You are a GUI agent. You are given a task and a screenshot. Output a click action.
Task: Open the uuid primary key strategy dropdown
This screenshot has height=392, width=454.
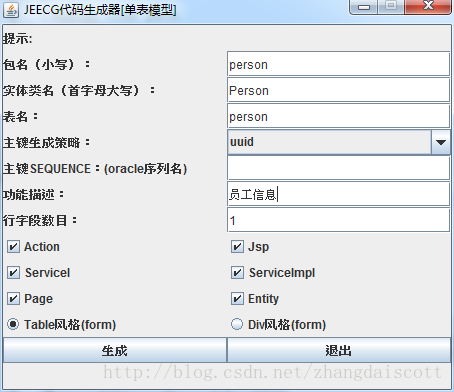click(339, 142)
